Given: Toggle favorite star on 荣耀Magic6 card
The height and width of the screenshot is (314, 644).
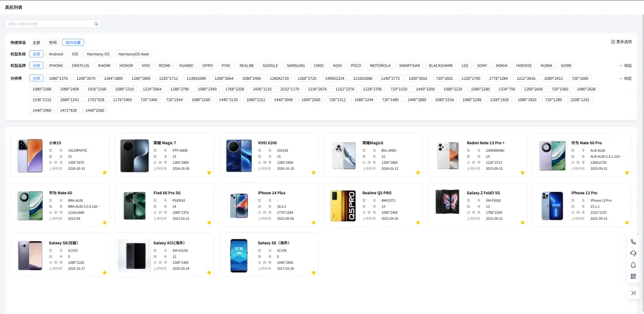Looking at the screenshot, I should pos(418,172).
